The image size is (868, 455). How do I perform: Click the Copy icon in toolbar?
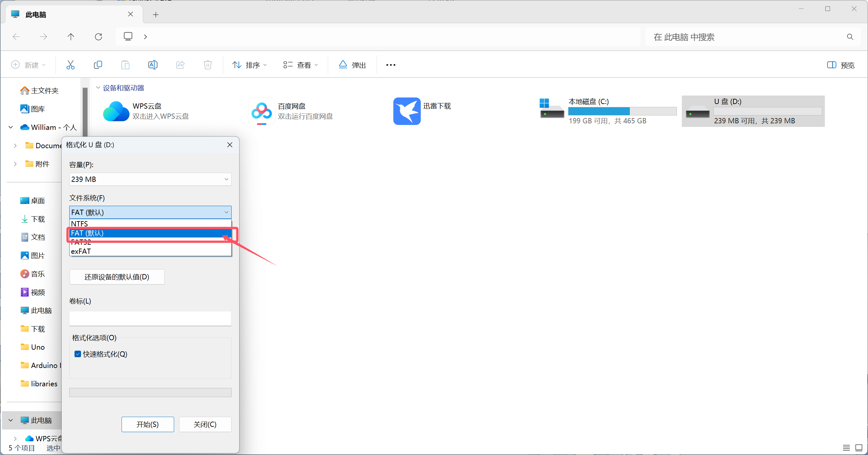coord(98,65)
